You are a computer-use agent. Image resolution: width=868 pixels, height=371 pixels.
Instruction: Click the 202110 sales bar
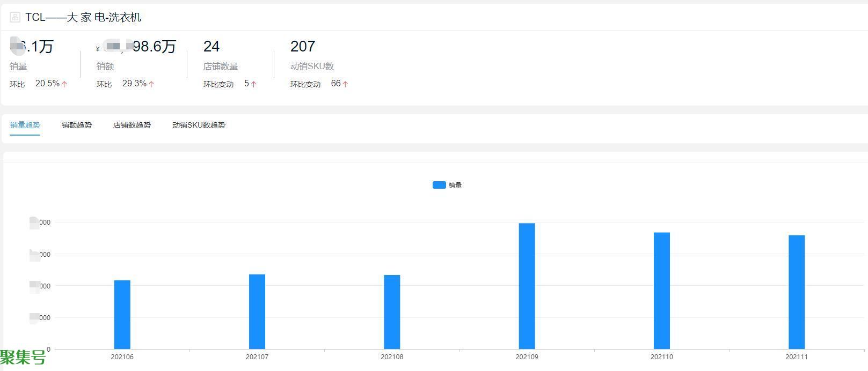pyautogui.click(x=662, y=291)
